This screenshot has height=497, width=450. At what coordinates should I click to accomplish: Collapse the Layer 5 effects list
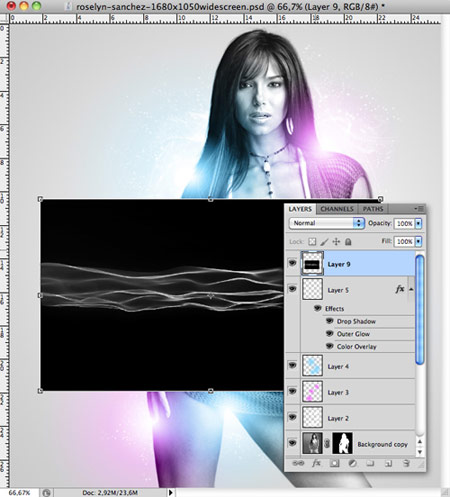[411, 289]
